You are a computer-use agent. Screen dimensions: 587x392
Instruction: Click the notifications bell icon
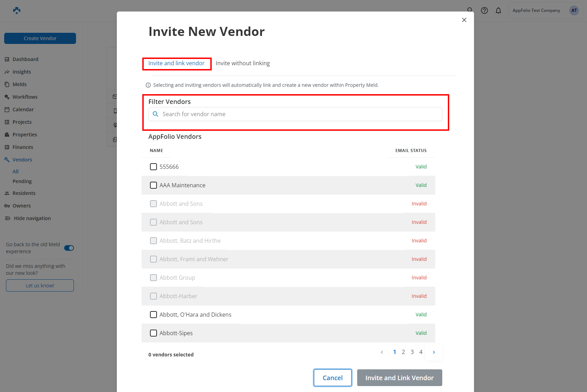[x=498, y=10]
